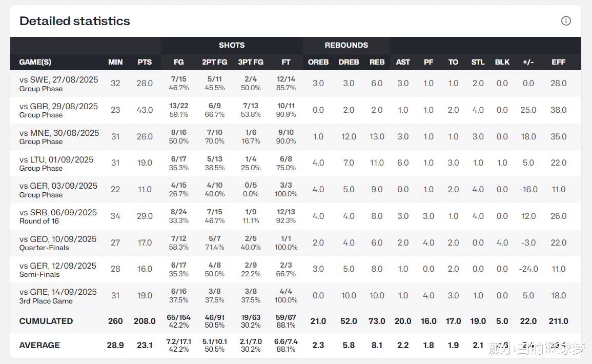Click the STL column header

[x=478, y=62]
